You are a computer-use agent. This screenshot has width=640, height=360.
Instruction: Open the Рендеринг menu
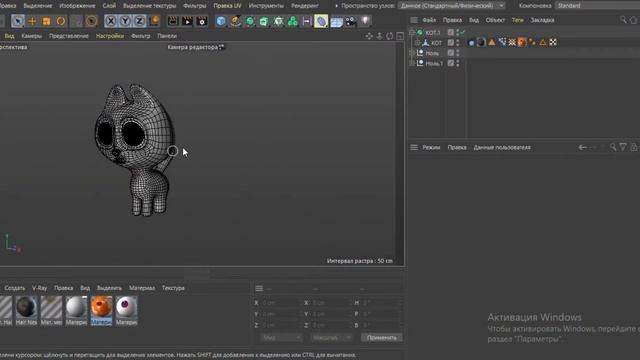305,6
